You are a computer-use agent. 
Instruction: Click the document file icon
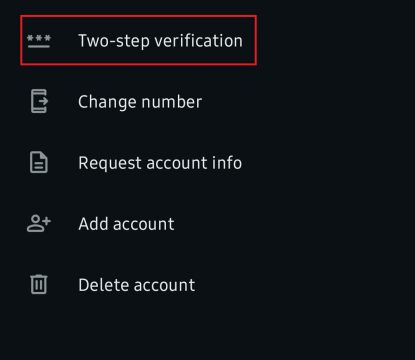point(39,162)
